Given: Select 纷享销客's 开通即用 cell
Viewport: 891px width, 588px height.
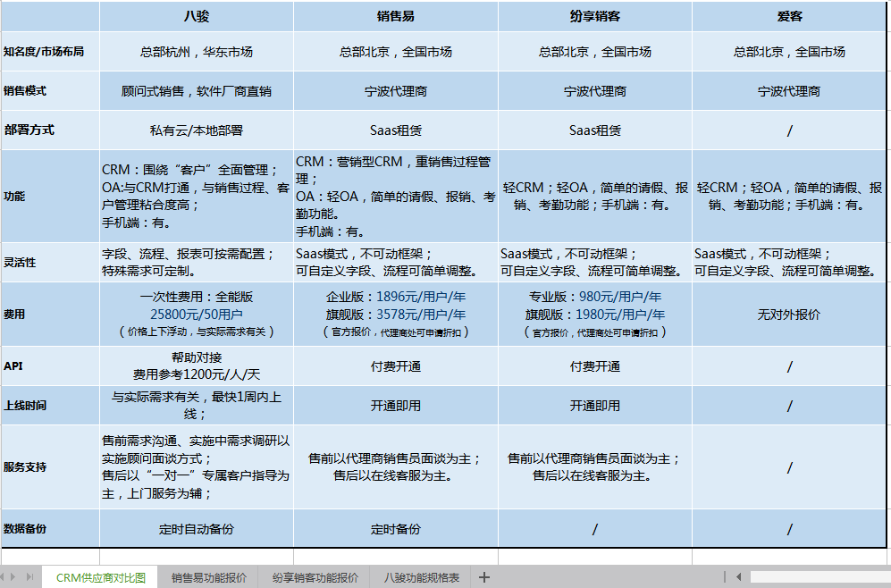Looking at the screenshot, I should pos(595,405).
